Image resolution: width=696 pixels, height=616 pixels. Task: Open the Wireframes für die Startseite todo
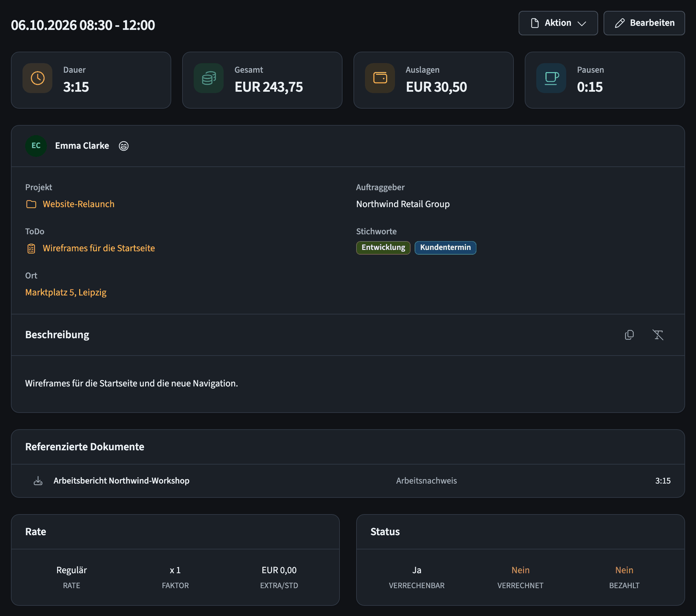coord(99,248)
